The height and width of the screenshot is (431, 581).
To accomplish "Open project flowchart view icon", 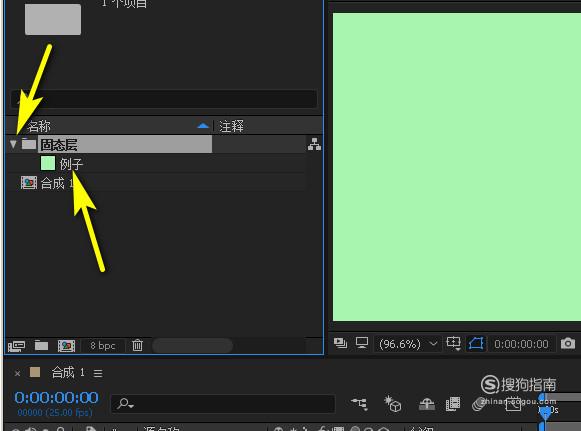I will (314, 144).
